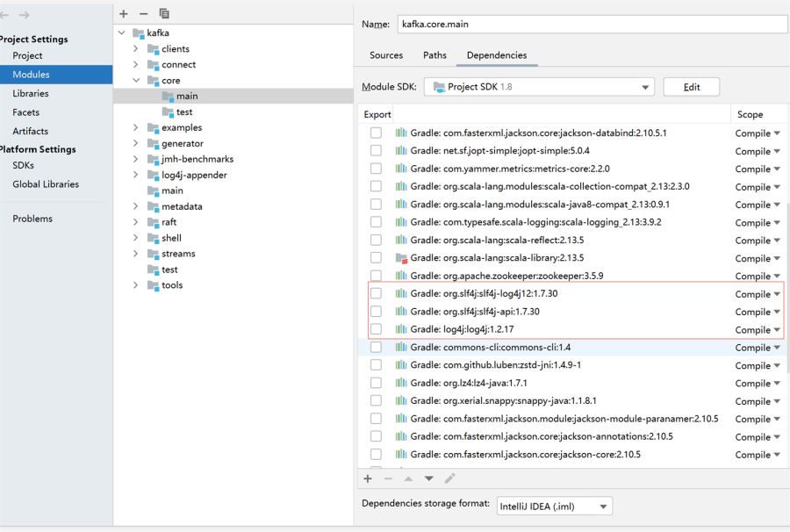
Task: Click the Edit button beside Module SDK
Action: click(692, 87)
